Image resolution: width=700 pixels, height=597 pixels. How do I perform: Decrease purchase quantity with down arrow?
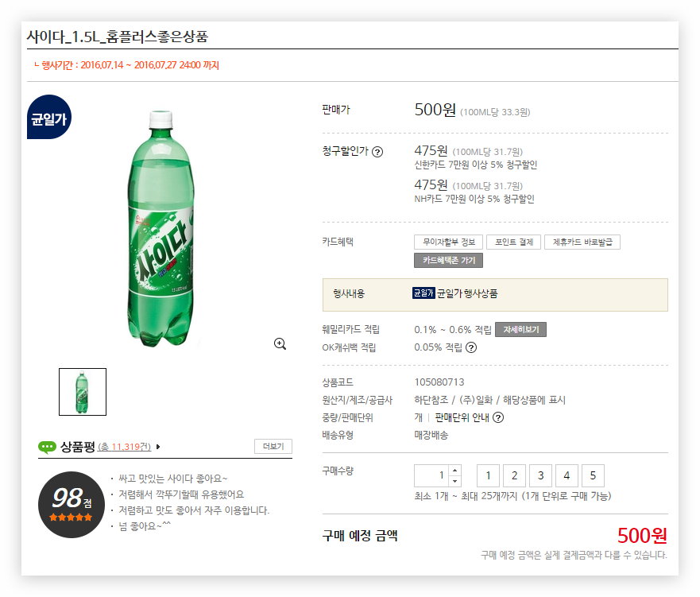pyautogui.click(x=454, y=481)
